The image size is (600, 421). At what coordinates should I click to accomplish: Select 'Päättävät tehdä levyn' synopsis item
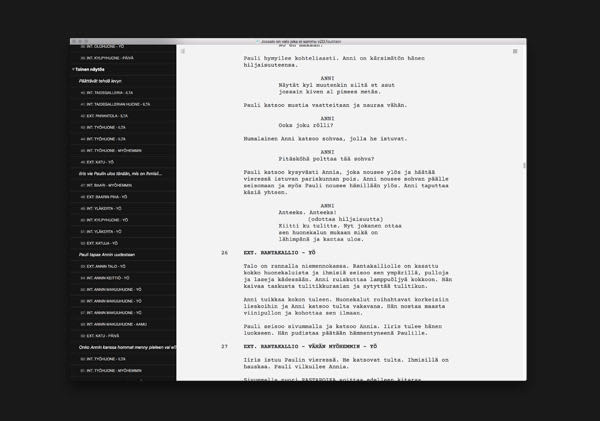click(x=101, y=80)
